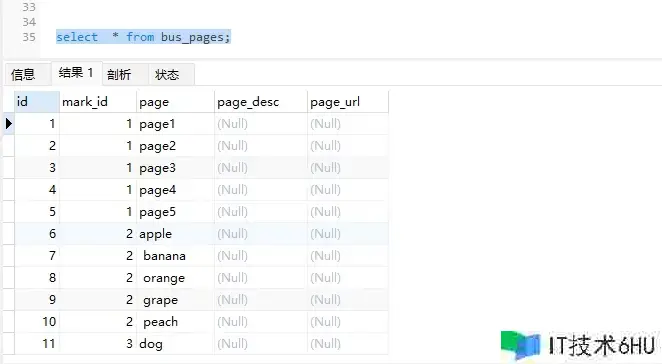This screenshot has height=364, width=662.
Task: Select the banana cell
Action: 175,255
